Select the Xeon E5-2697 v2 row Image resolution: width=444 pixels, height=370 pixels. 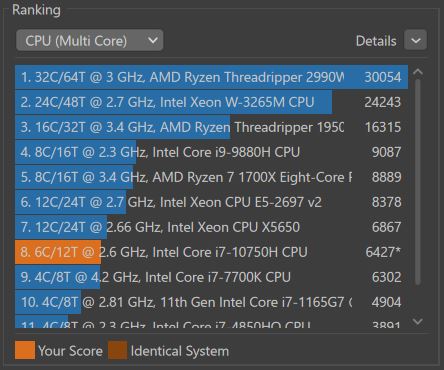(211, 202)
